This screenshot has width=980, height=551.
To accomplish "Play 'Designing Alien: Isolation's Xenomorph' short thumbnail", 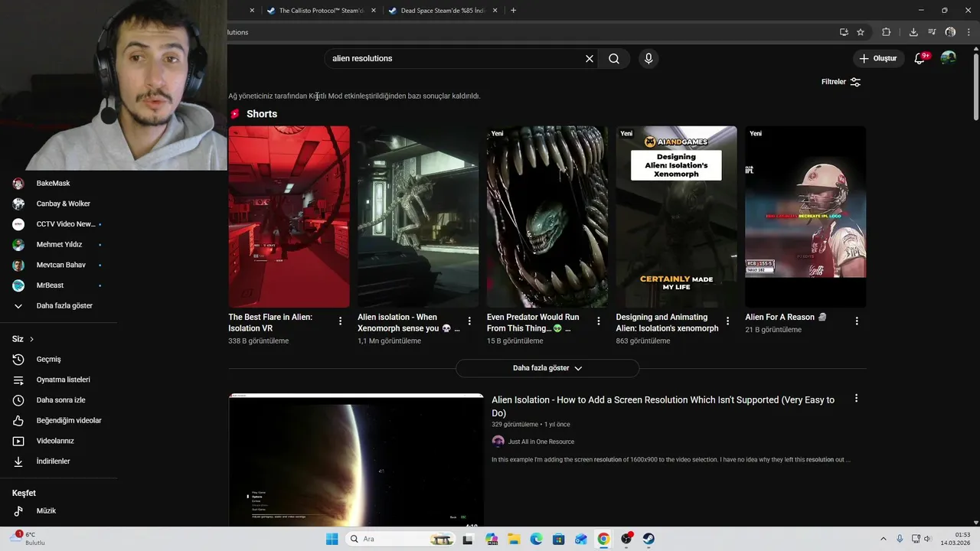I will pyautogui.click(x=677, y=217).
